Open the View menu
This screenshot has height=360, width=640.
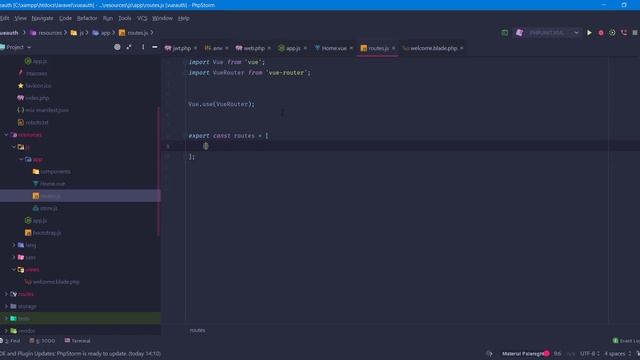(20, 18)
